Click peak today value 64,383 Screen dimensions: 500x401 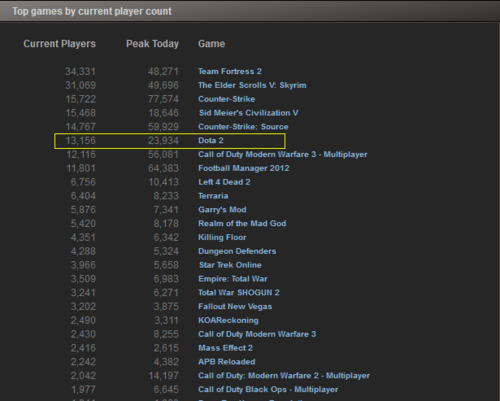163,168
